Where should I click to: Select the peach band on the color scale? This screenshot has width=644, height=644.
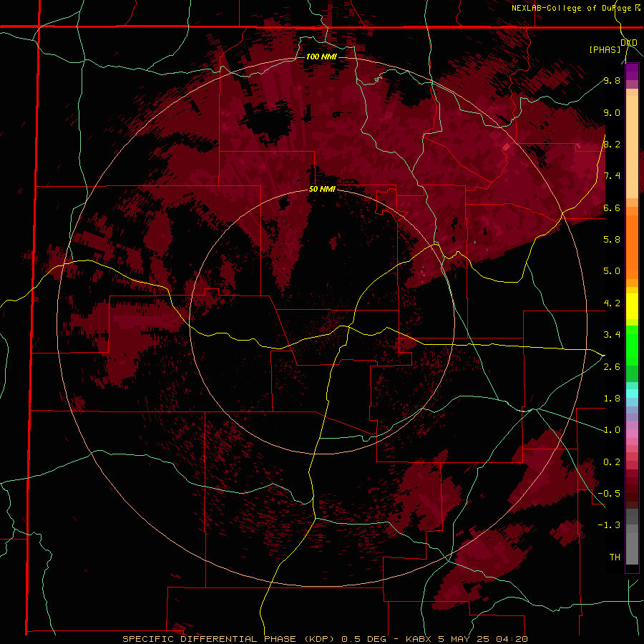(632, 147)
